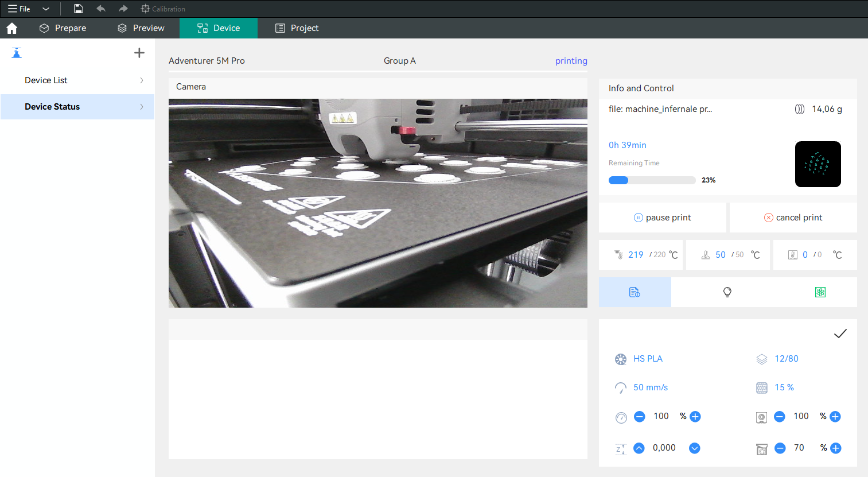The width and height of the screenshot is (868, 477).
Task: Expand the Device Status chevron
Action: 142,107
